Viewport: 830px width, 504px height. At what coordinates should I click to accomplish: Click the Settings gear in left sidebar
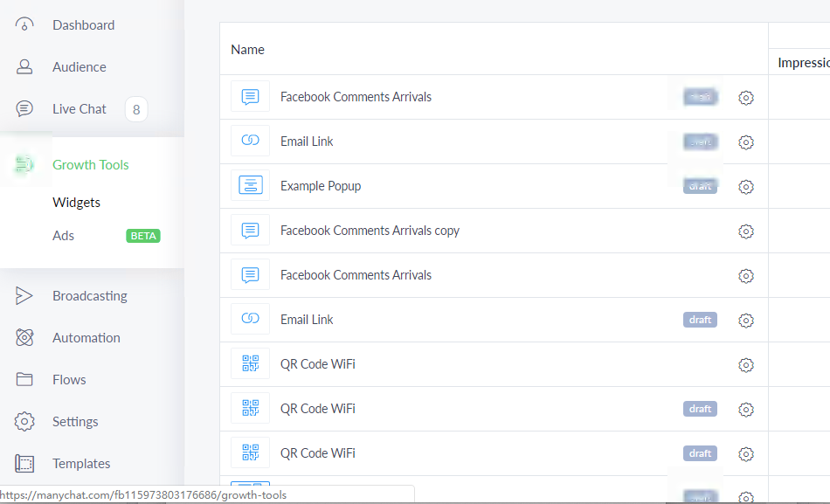point(24,422)
